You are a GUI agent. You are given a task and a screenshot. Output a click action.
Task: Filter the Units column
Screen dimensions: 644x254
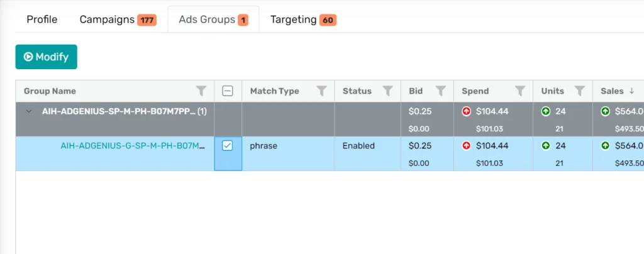pos(579,91)
